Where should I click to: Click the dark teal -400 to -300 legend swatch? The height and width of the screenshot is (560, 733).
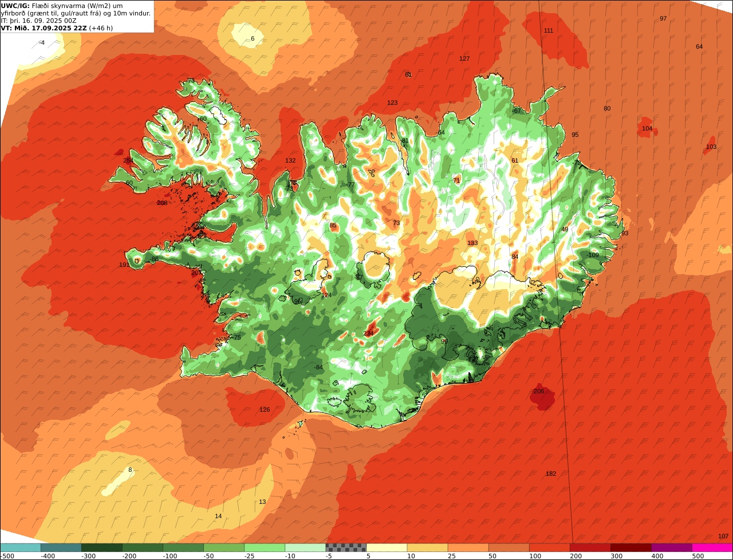61,547
